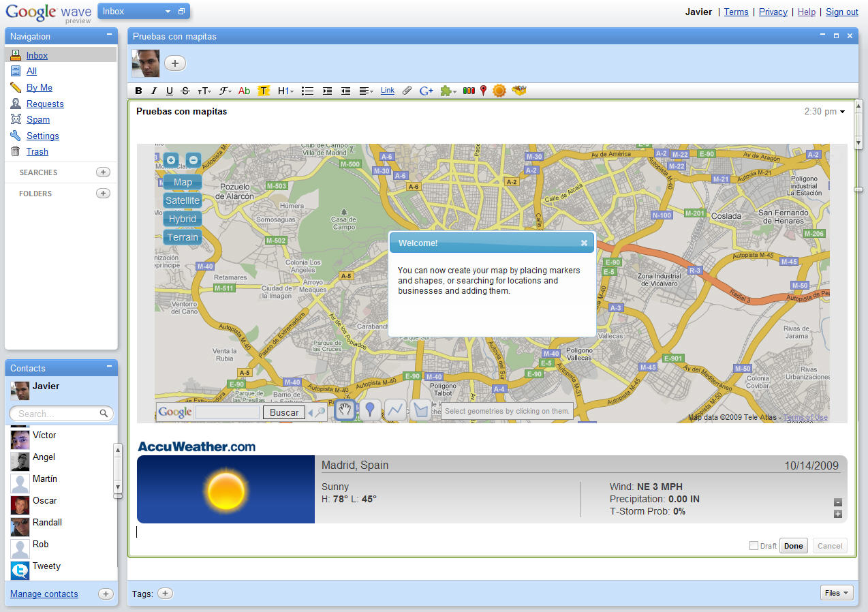
Task: Open the text alignment dropdown
Action: pyautogui.click(x=366, y=91)
